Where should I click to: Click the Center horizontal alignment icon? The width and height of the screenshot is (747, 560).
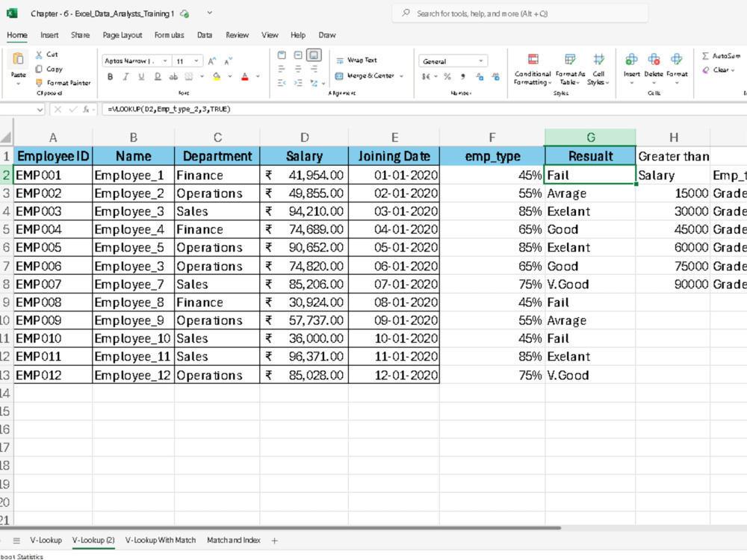coord(298,69)
